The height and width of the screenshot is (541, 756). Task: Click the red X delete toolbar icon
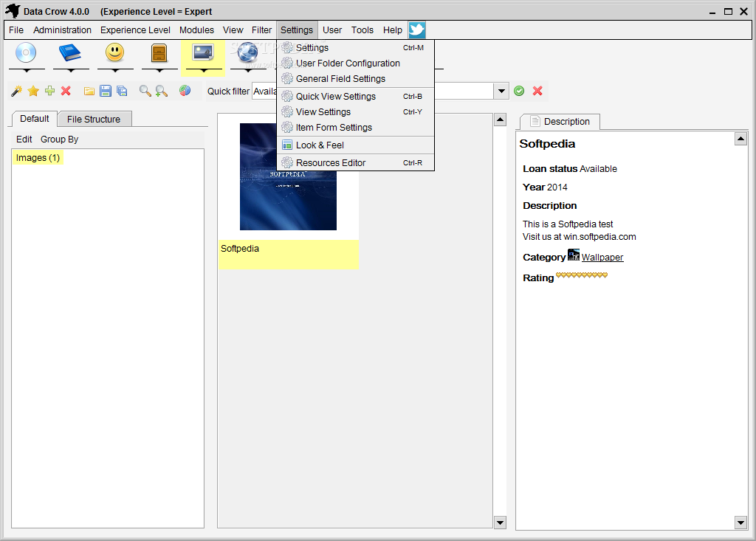pos(66,91)
